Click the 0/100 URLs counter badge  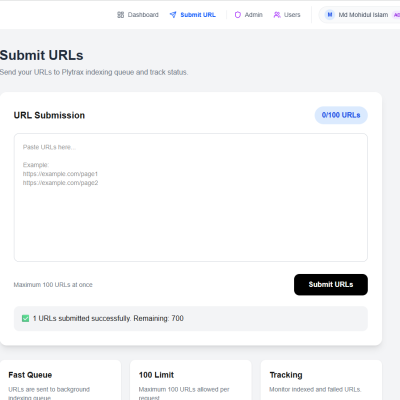pos(341,115)
